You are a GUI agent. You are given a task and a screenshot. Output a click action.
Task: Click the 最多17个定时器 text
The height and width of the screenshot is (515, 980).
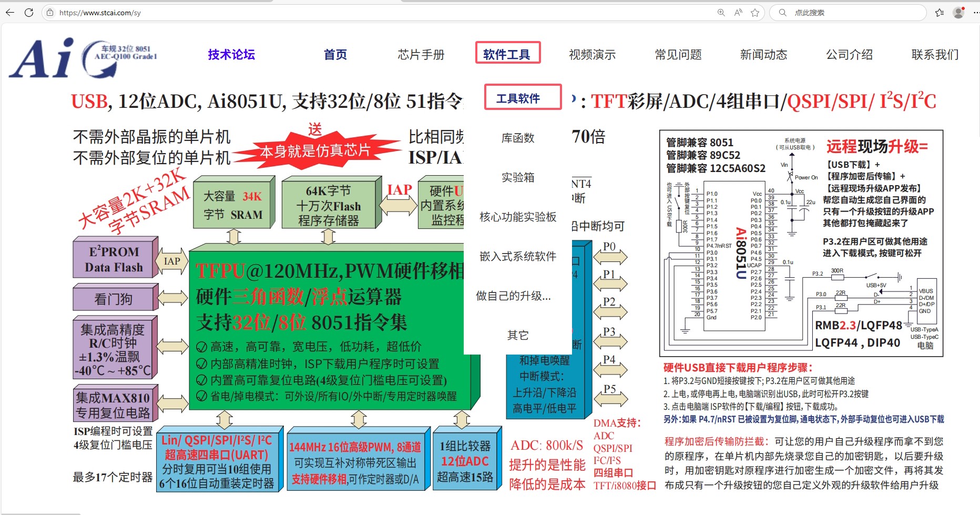[x=113, y=477]
